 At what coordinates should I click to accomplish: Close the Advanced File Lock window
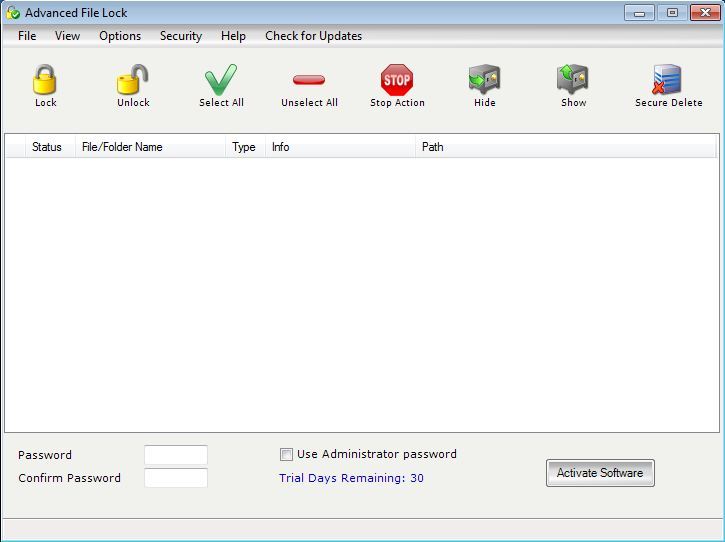coord(705,12)
